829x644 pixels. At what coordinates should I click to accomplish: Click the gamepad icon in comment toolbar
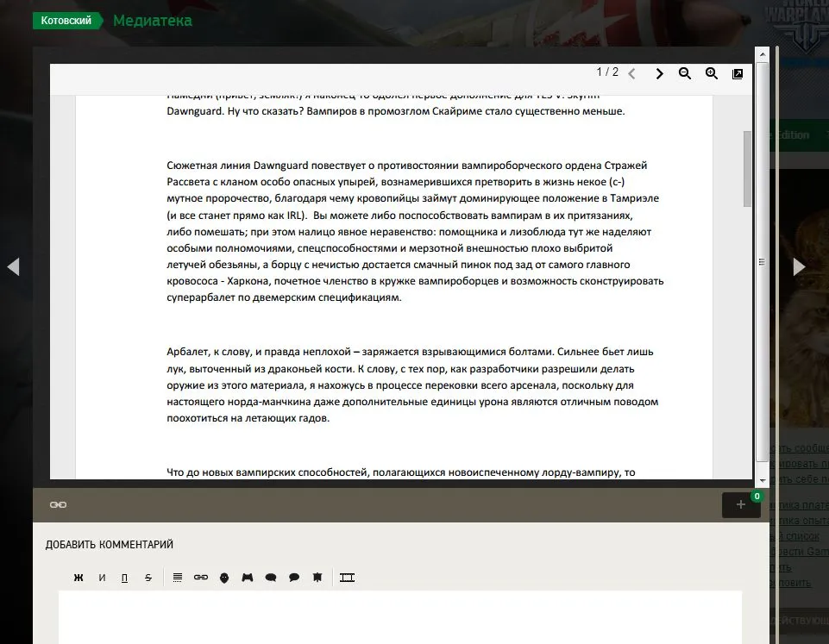tap(248, 578)
